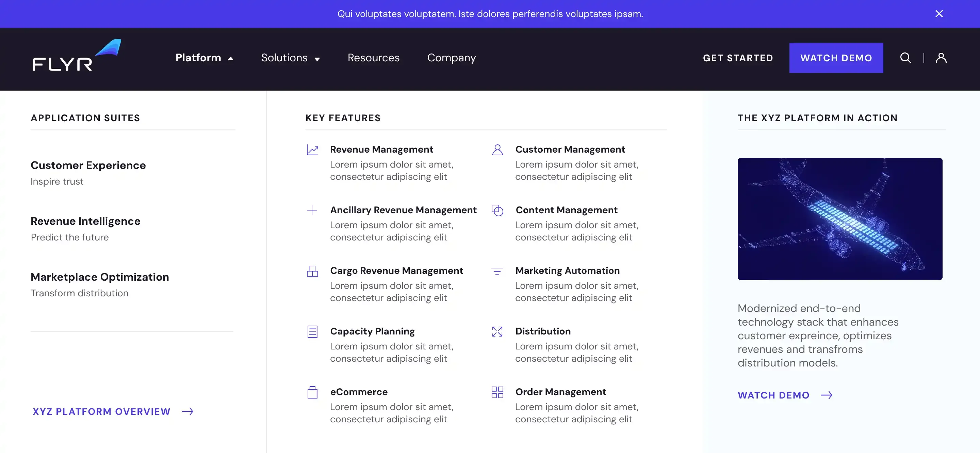Open the WATCH DEMO text link below description
Screen dimensions: 980x453
click(x=773, y=395)
